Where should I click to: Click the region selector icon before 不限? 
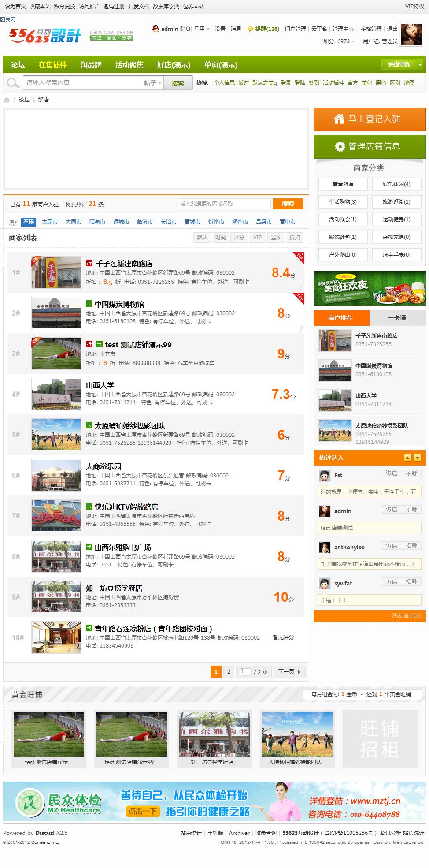click(12, 222)
